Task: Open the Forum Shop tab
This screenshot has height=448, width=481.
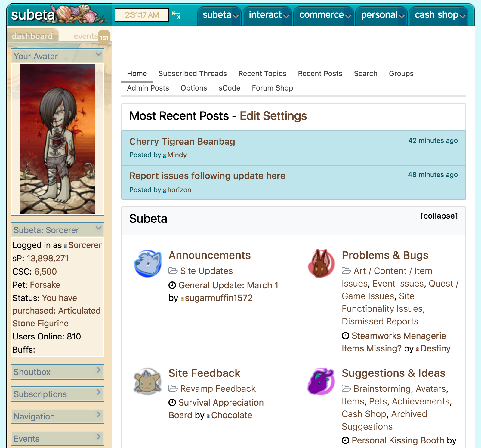Action: point(272,88)
